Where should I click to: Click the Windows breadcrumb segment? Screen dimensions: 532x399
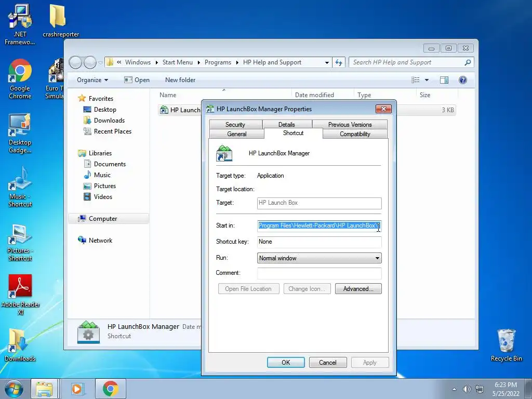[138, 62]
